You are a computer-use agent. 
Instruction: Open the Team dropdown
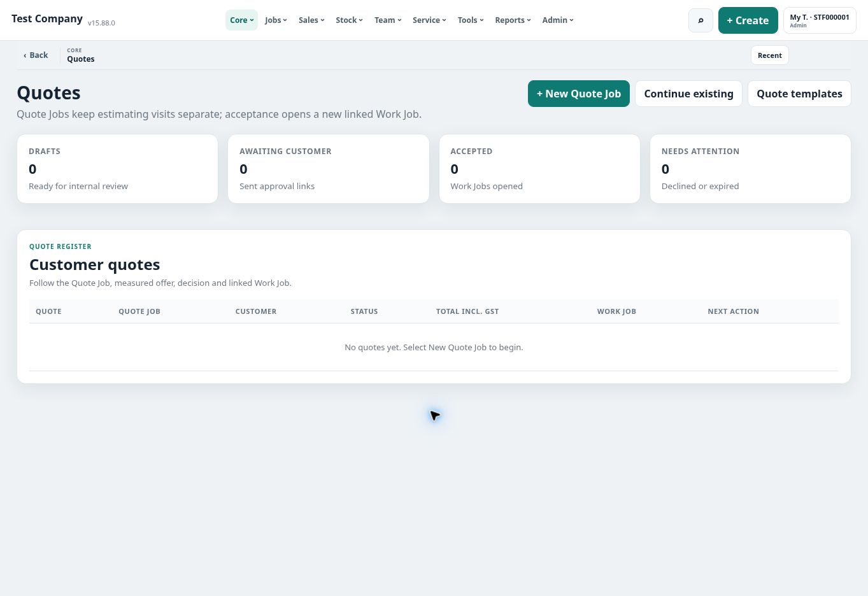[x=388, y=20]
